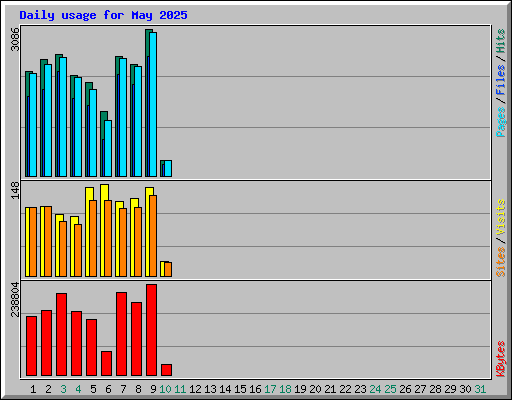Click the blue "Files" legend label
This screenshot has height=400, width=512.
pos(501,80)
